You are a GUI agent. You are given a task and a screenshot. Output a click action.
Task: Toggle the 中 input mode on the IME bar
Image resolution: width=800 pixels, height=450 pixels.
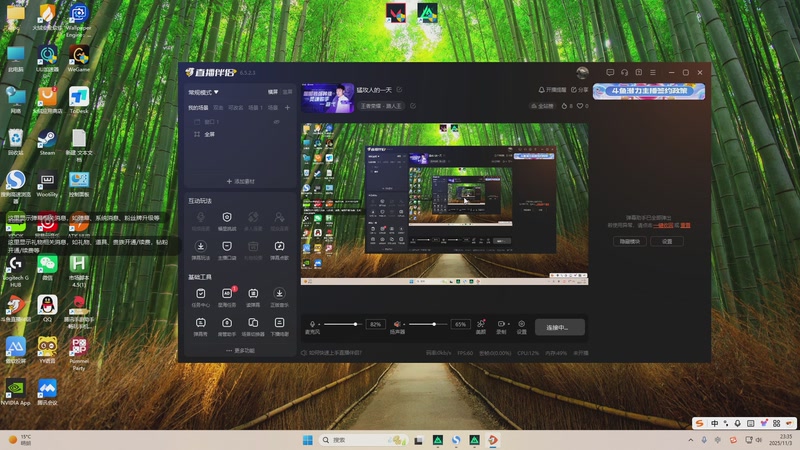pyautogui.click(x=714, y=423)
